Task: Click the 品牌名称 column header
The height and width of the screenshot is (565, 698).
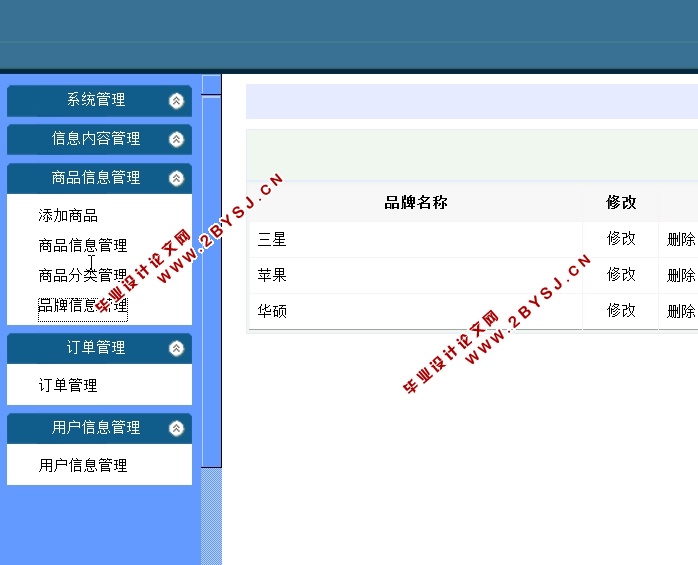Action: (x=416, y=203)
